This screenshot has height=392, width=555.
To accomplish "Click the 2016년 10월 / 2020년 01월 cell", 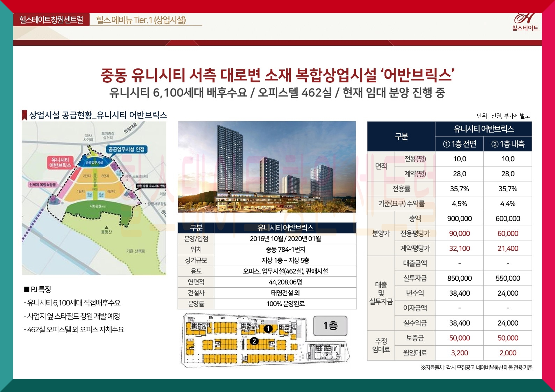I will coord(285,239).
